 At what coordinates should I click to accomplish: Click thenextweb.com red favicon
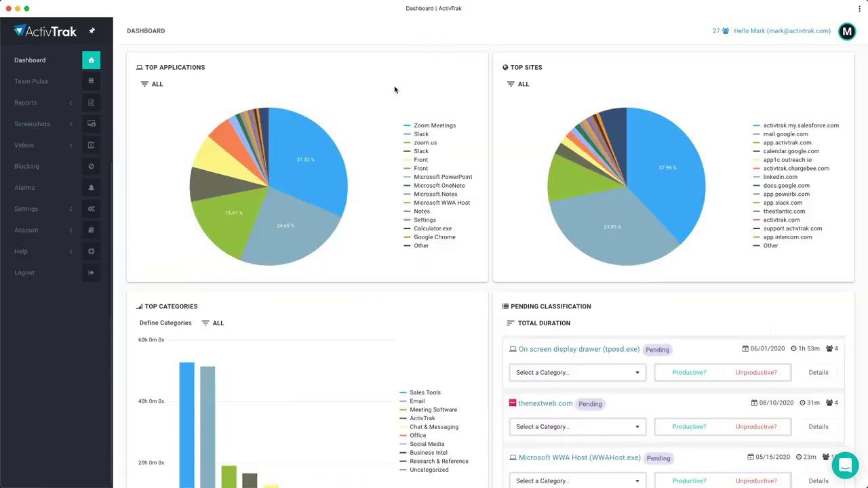513,403
